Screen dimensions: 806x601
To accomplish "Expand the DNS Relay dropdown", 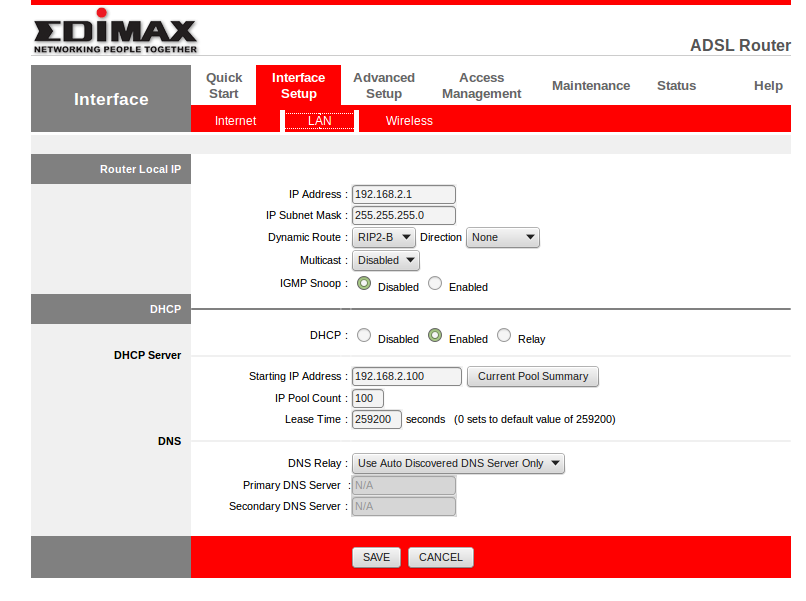I will point(458,463).
